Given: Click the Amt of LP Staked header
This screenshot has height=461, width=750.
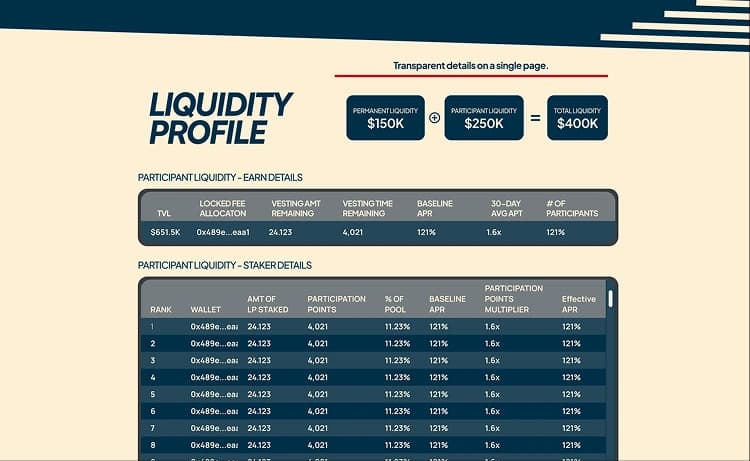Looking at the screenshot, I should pos(267,304).
